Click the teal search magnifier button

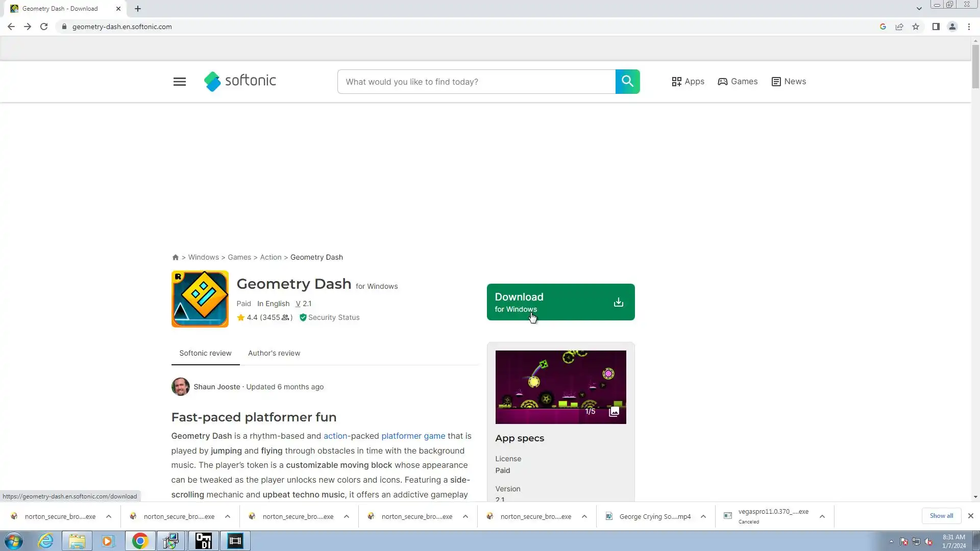pyautogui.click(x=627, y=82)
